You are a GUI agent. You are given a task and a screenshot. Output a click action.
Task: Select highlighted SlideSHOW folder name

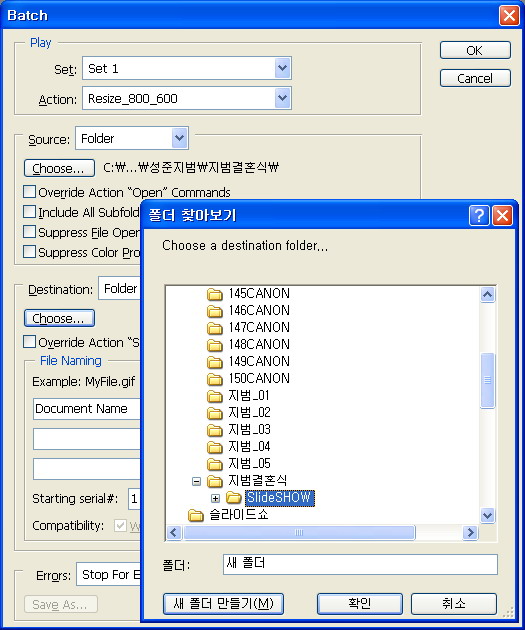[x=279, y=498]
